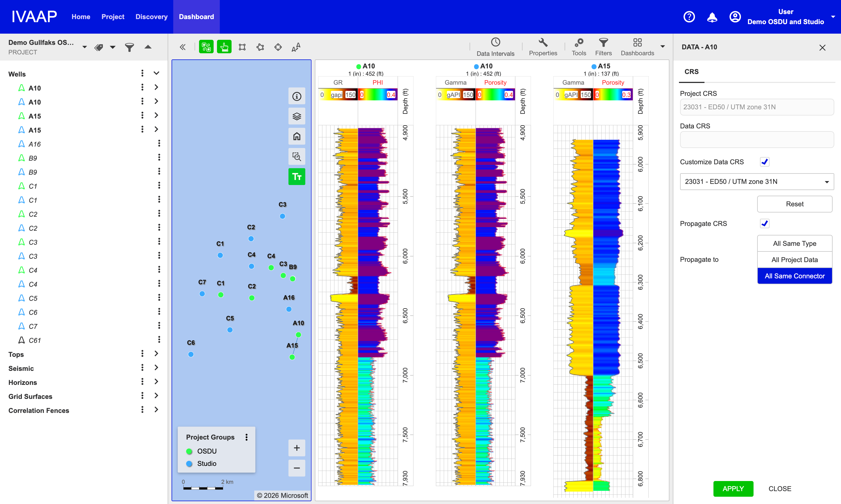841x504 pixels.
Task: Expand the Correlation Fences chevron
Action: (x=156, y=410)
